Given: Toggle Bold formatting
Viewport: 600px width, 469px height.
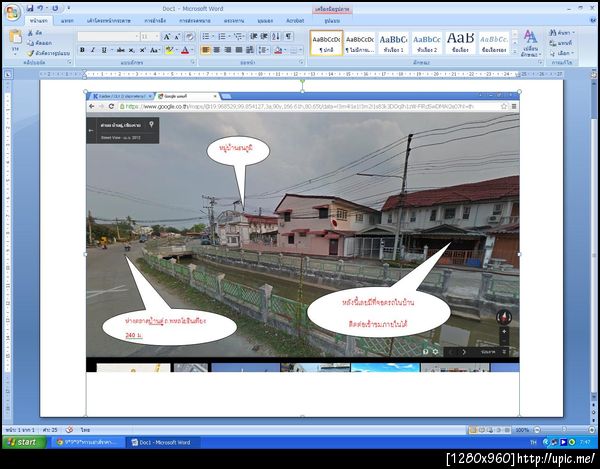Looking at the screenshot, I should coord(82,50).
